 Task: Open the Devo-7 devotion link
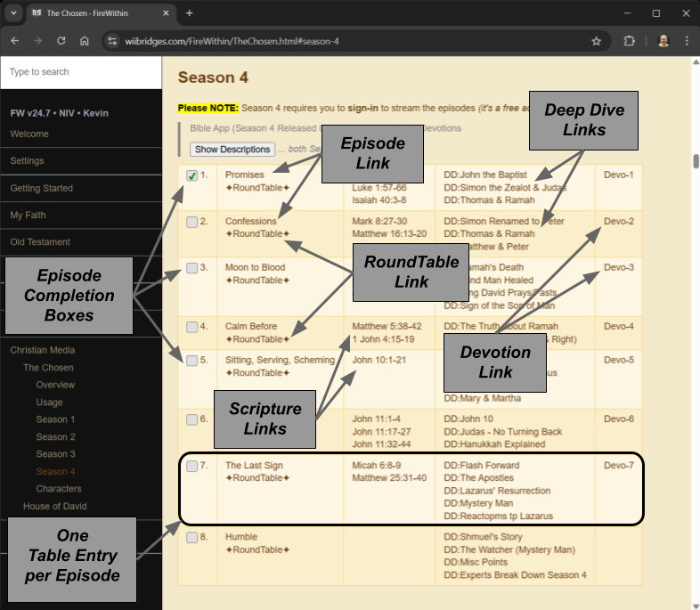pyautogui.click(x=619, y=465)
